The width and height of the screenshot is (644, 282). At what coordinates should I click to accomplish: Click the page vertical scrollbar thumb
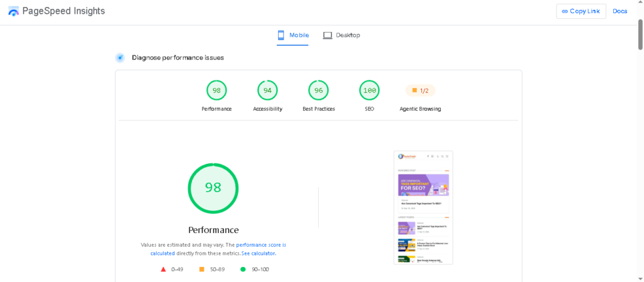(x=640, y=34)
